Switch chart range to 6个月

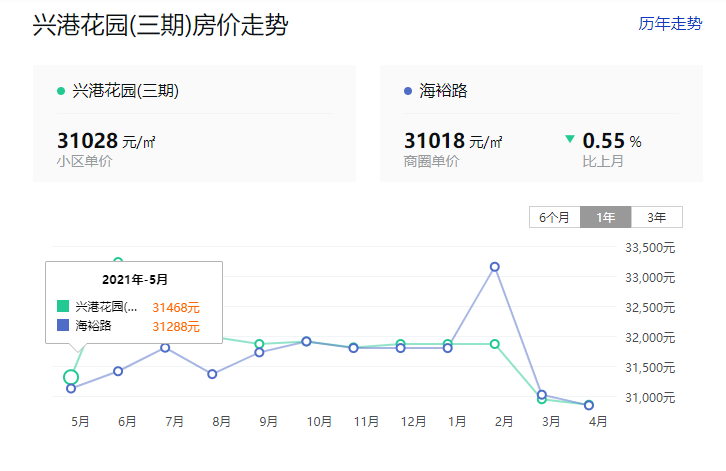point(555,217)
